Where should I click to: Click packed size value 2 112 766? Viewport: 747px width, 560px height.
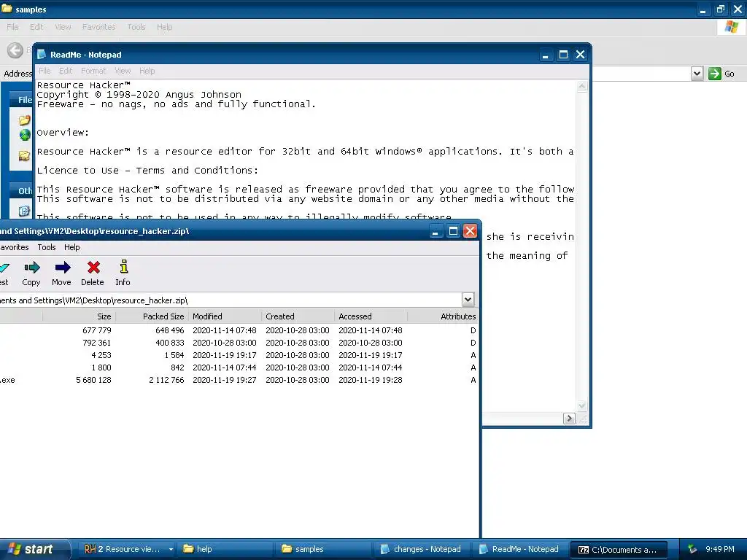tap(166, 380)
